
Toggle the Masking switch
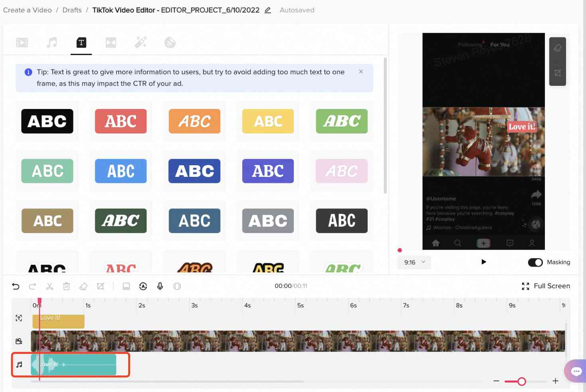click(x=535, y=262)
